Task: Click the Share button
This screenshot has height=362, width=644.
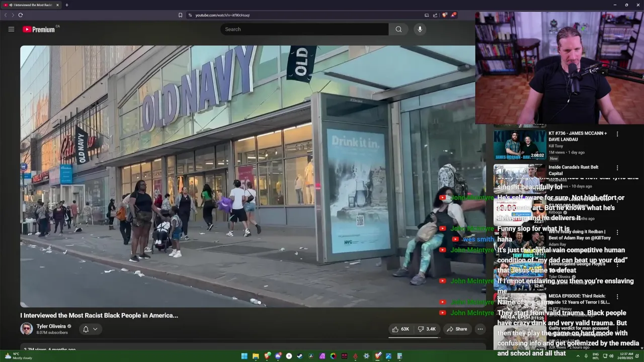Action: 457,329
